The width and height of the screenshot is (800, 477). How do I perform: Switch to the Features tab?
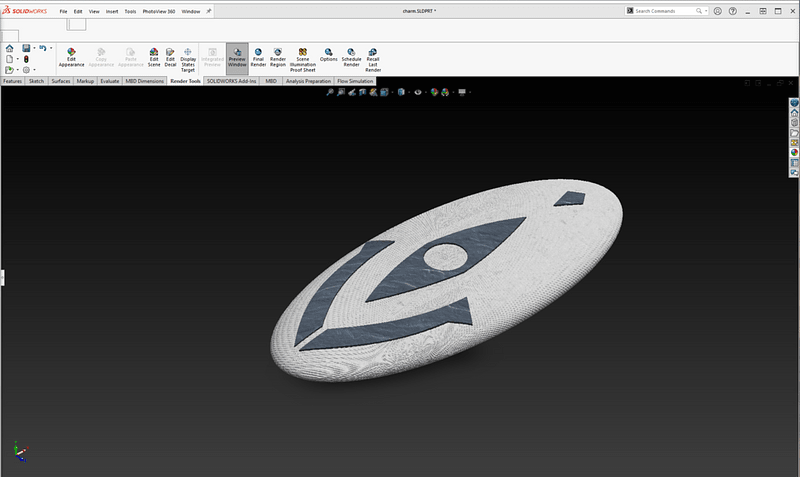[12, 81]
